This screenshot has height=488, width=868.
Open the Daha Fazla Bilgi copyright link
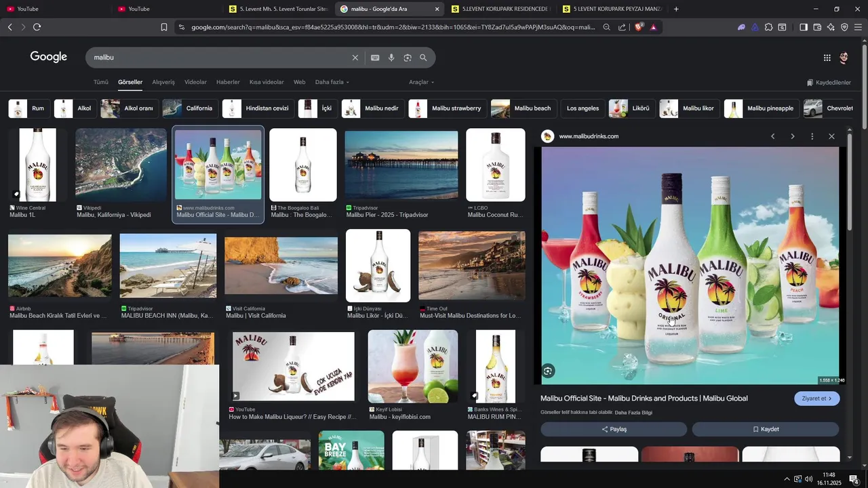tap(633, 413)
